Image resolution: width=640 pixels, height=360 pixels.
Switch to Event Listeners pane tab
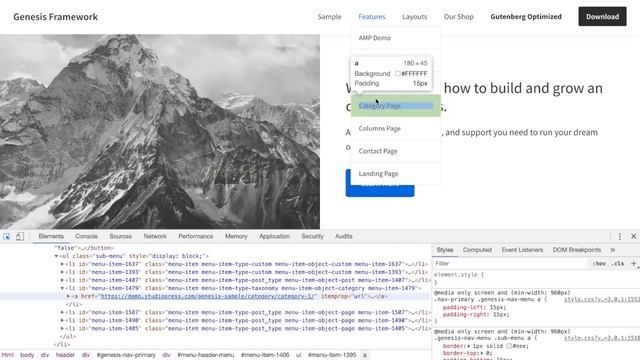pyautogui.click(x=522, y=250)
